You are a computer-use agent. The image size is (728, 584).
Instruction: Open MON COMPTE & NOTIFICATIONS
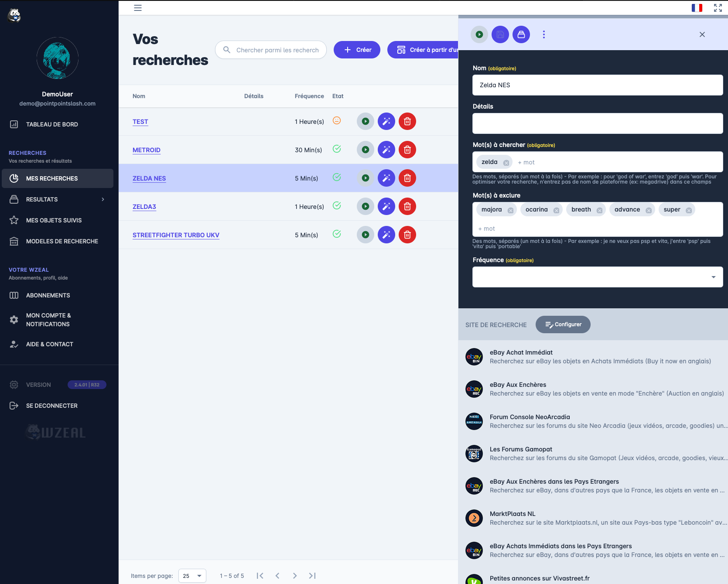click(x=57, y=320)
